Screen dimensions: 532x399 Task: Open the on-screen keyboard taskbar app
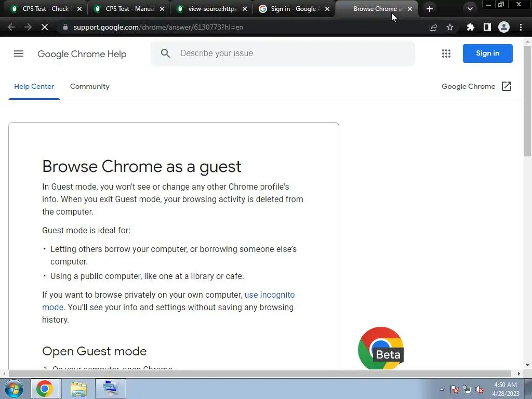coord(111,389)
